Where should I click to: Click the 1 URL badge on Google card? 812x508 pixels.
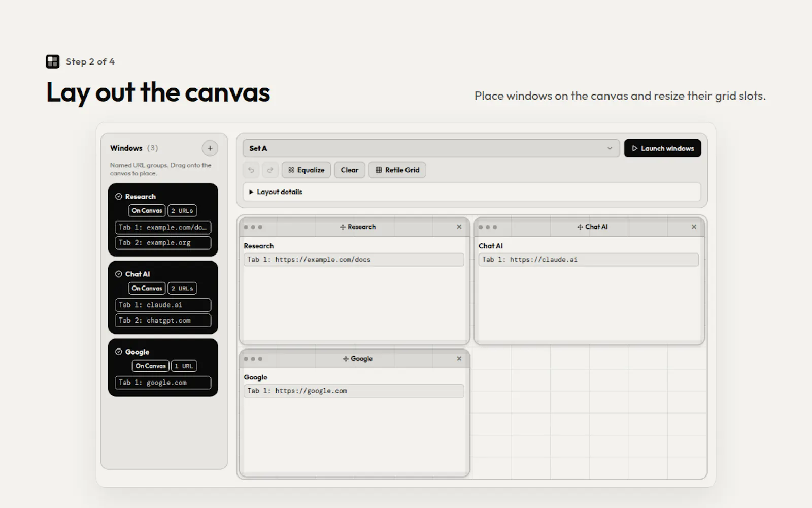(184, 366)
